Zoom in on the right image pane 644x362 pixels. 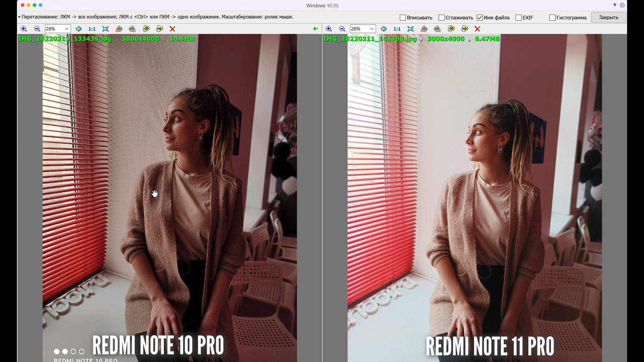tap(329, 29)
